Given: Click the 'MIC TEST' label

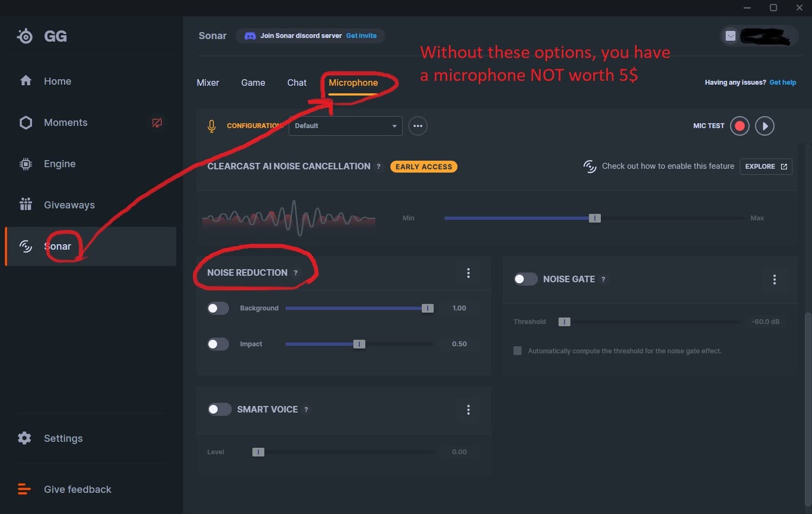Looking at the screenshot, I should tap(709, 126).
